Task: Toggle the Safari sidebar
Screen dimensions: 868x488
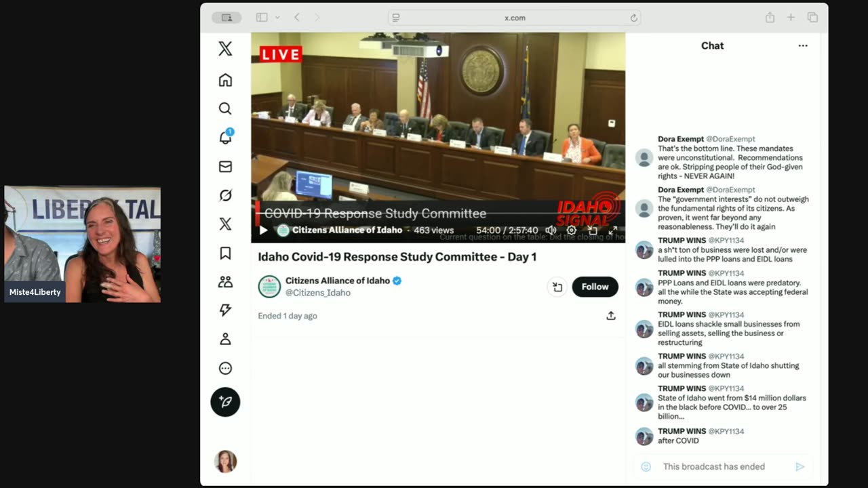Action: (262, 18)
